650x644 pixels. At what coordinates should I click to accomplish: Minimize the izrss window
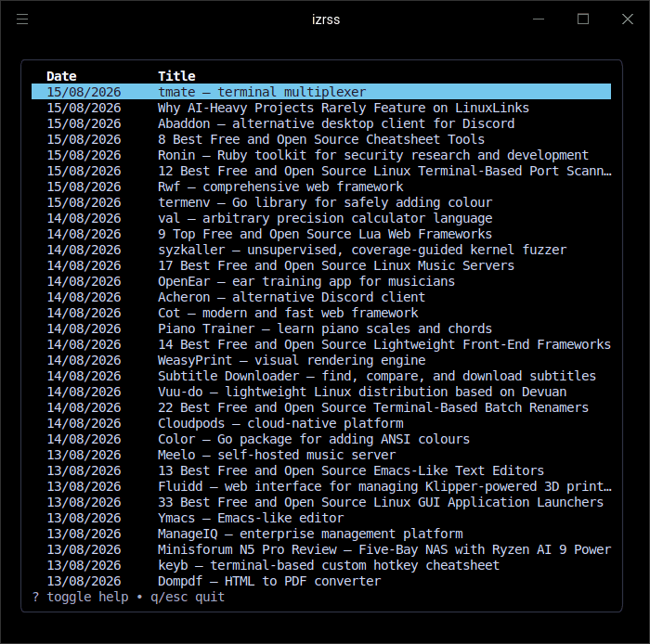[x=538, y=19]
